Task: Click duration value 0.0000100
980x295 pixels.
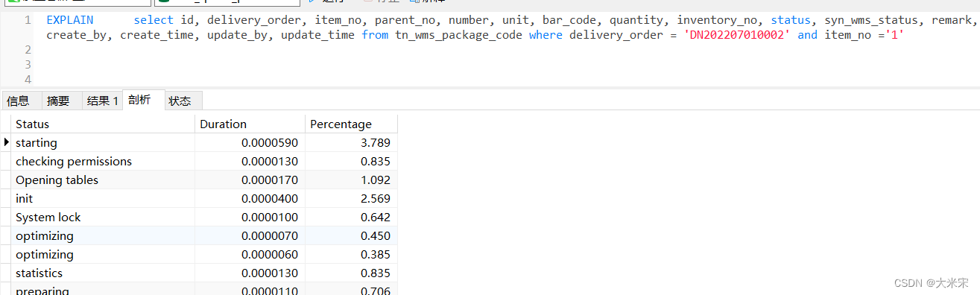Action: [x=269, y=217]
